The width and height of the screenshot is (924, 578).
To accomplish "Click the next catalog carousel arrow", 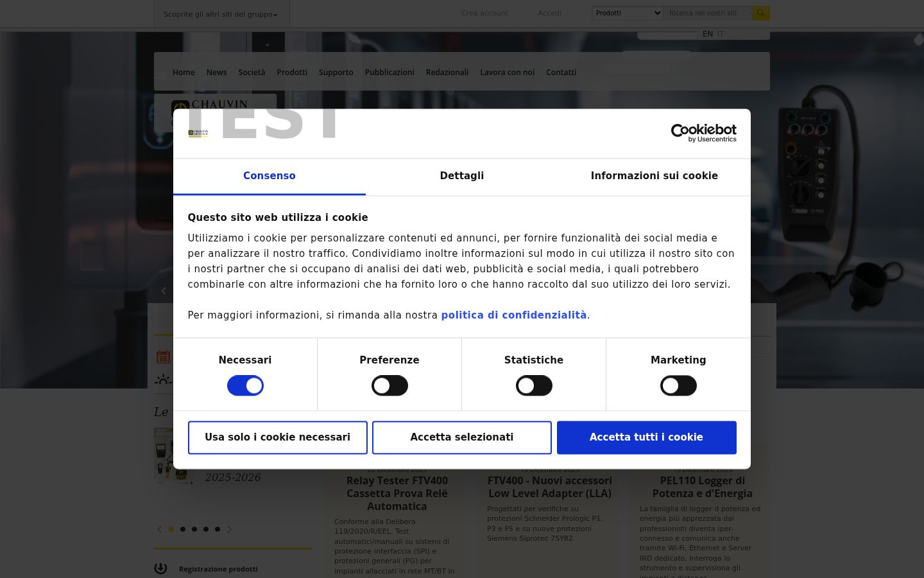I will [x=229, y=529].
